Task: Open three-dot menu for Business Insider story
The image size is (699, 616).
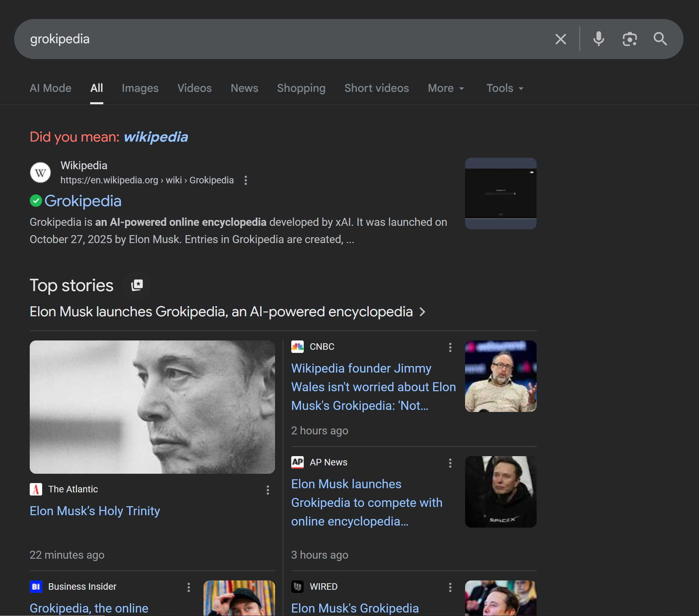Action: (x=189, y=587)
